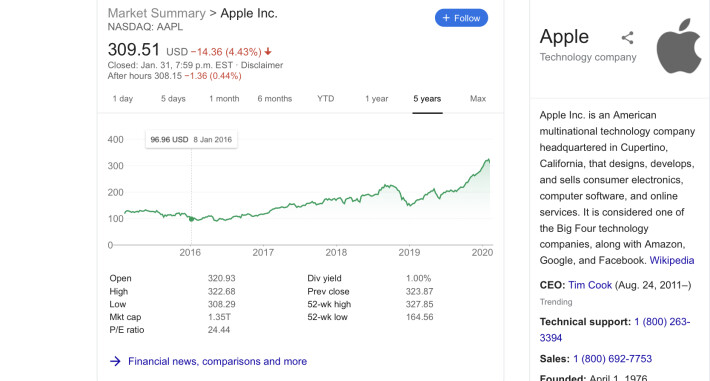Open Financial news, comparisons and more link
The width and height of the screenshot is (710, 381).
[217, 362]
